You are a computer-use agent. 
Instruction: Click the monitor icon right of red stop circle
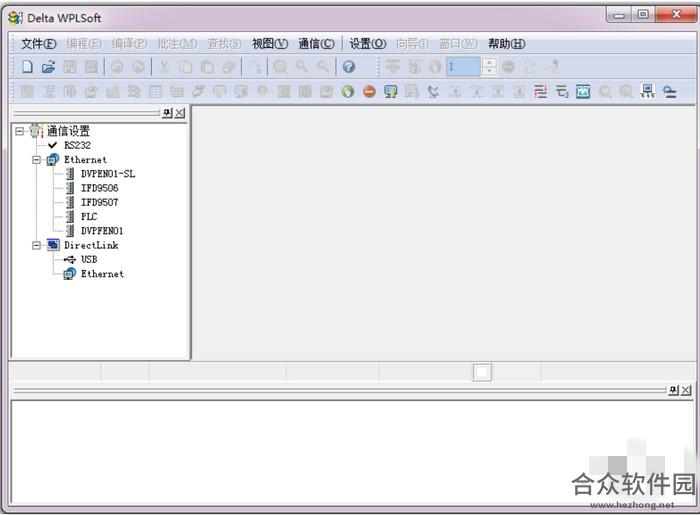tap(391, 91)
